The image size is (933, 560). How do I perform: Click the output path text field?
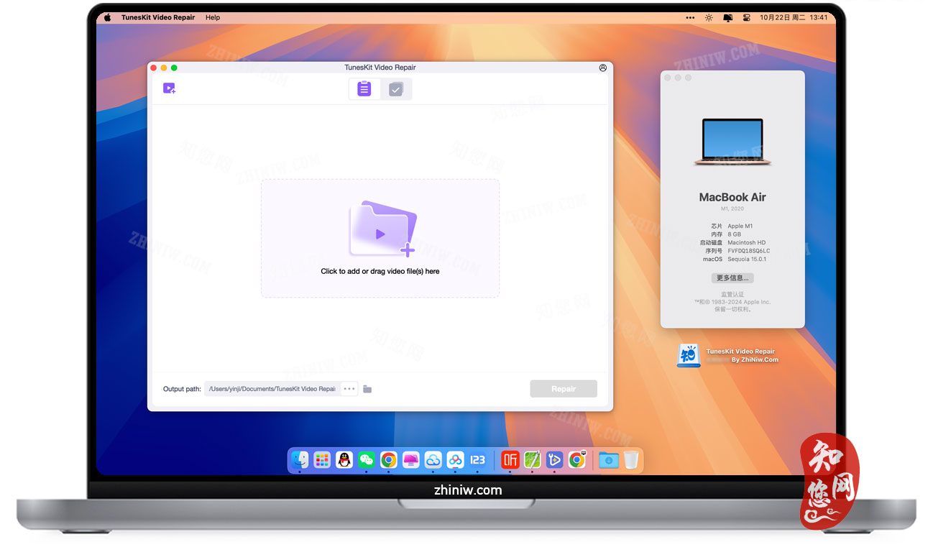(272, 389)
